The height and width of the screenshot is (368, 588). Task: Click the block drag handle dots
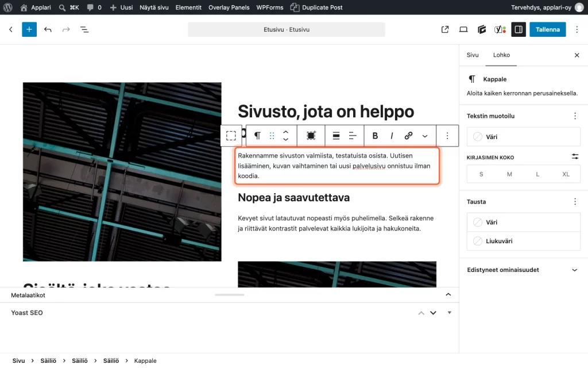pyautogui.click(x=272, y=136)
